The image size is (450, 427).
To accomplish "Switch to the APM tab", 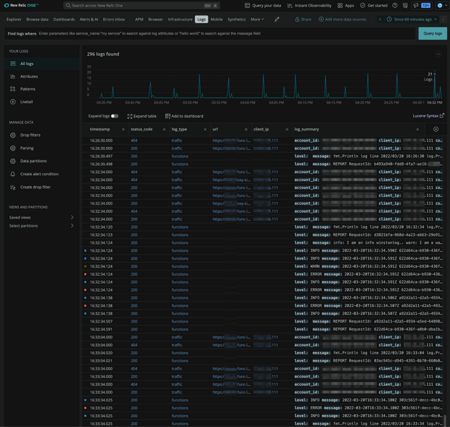I will click(139, 19).
